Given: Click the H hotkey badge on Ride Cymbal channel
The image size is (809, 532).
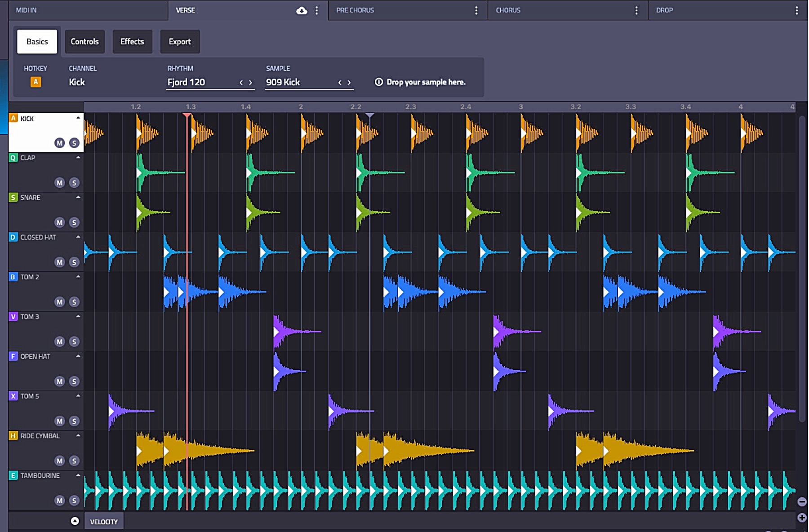Looking at the screenshot, I should (x=13, y=436).
